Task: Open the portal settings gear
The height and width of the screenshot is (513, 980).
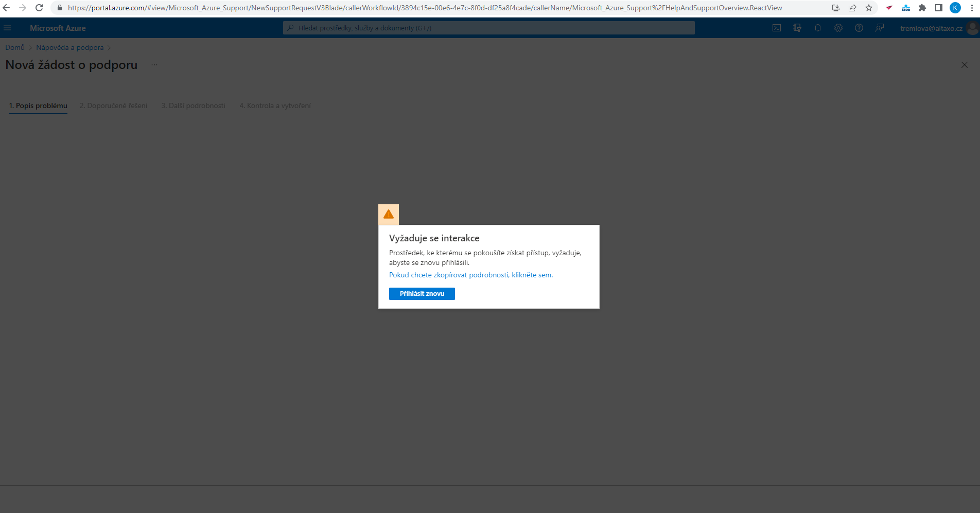Action: [838, 28]
